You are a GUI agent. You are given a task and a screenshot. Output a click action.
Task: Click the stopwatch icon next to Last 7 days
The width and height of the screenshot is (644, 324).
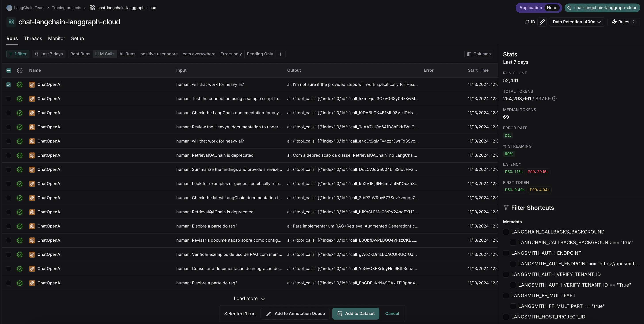coord(36,54)
